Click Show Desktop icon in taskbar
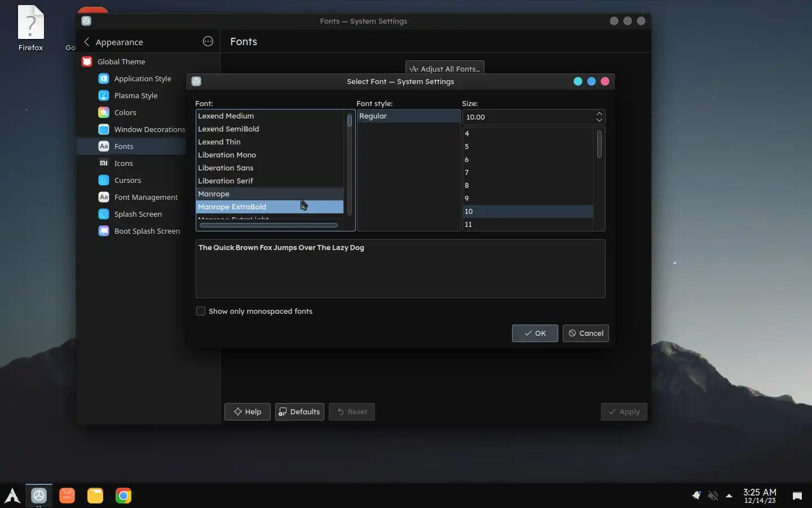812x508 pixels. 797,496
